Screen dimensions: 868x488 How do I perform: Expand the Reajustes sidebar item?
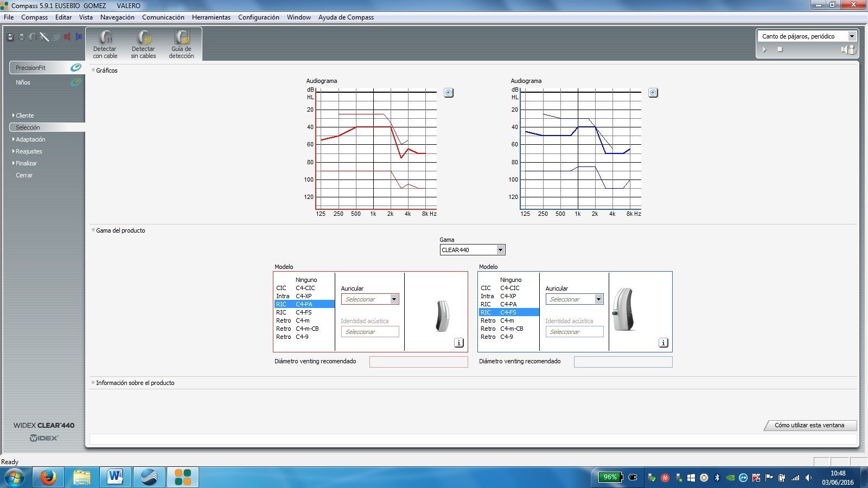(x=14, y=151)
